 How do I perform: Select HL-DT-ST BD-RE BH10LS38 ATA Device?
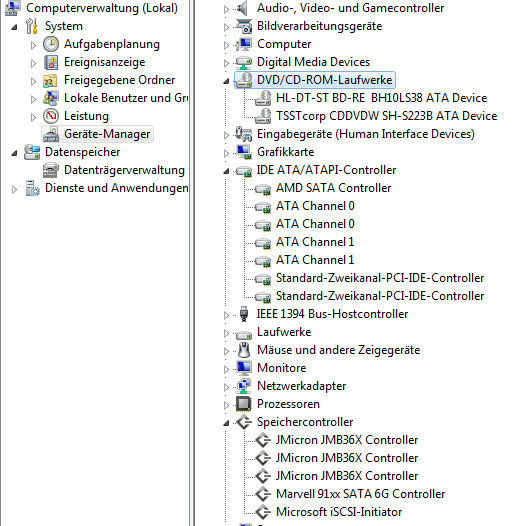(x=381, y=98)
